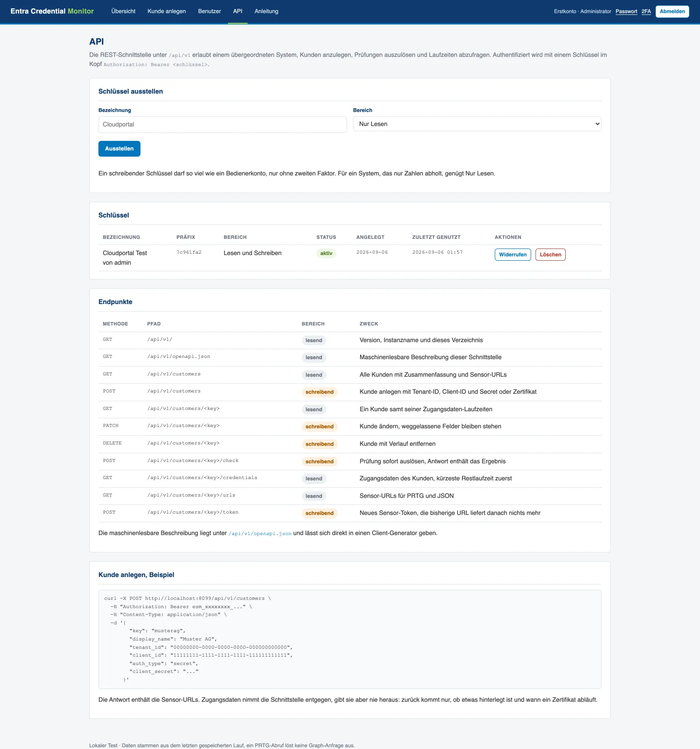Click the Entra Credential Monitor logo
The width and height of the screenshot is (700, 749).
[52, 11]
